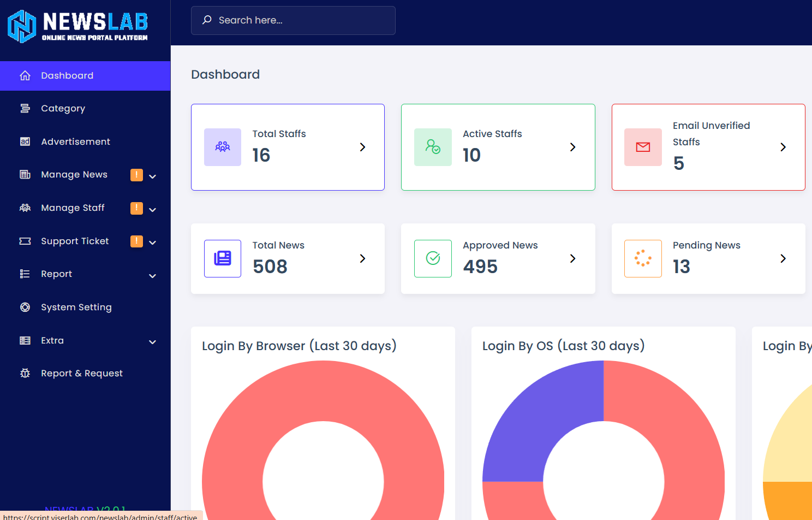Click the Advertisement ad icon
Image resolution: width=812 pixels, height=520 pixels.
pyautogui.click(x=25, y=141)
